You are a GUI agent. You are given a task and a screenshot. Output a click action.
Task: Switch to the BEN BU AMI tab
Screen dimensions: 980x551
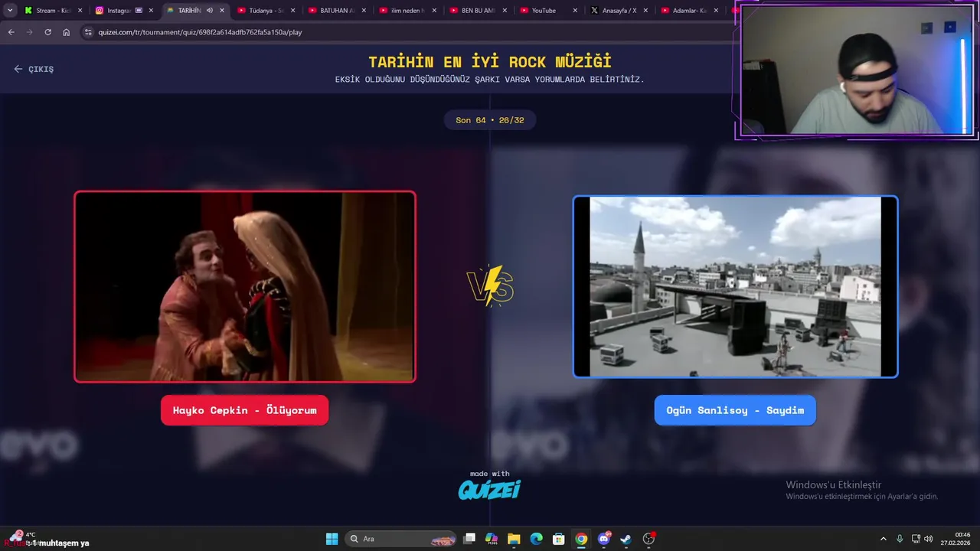tap(478, 11)
